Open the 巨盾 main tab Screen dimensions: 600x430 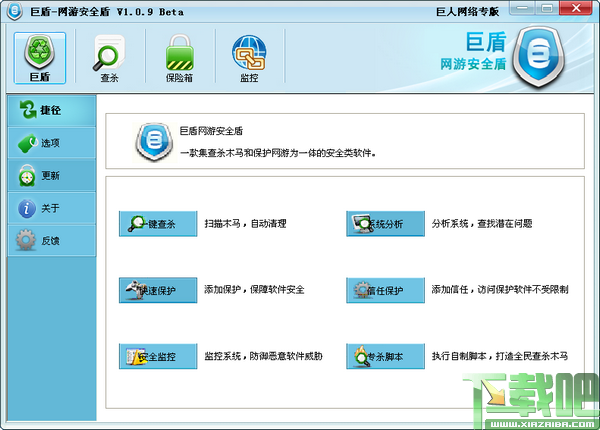pyautogui.click(x=40, y=58)
